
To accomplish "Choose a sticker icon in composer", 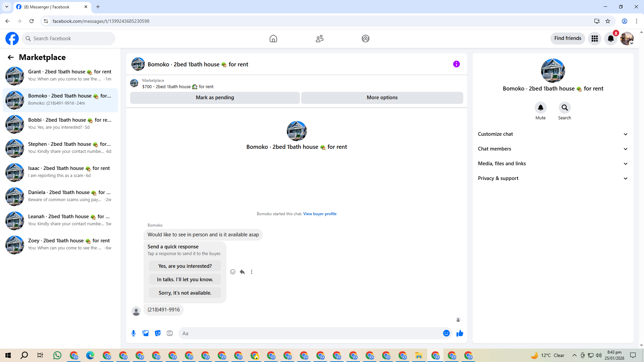I will [x=158, y=333].
